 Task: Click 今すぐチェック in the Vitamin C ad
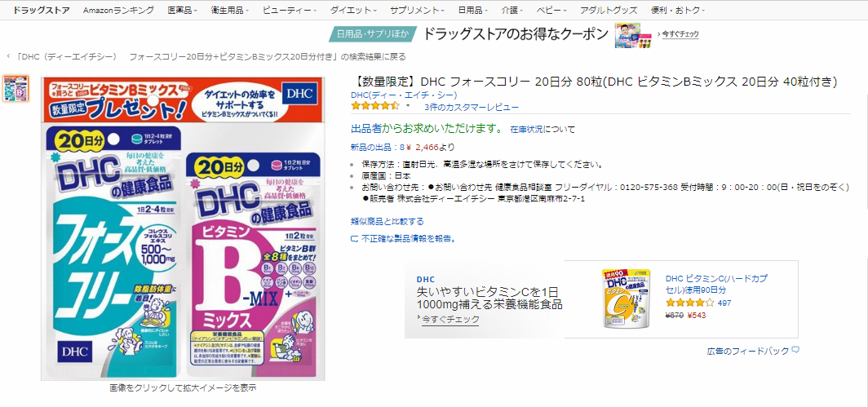pos(450,320)
